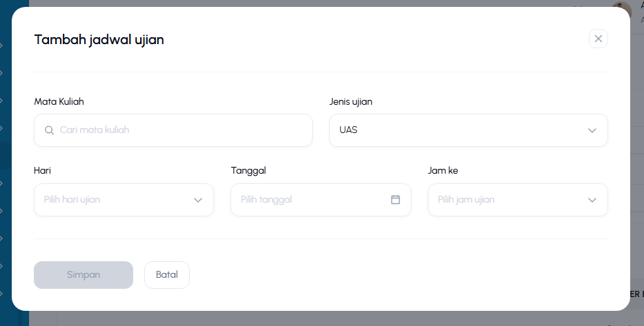Click the search magnifier icon in Mata Kuliah

pos(49,130)
